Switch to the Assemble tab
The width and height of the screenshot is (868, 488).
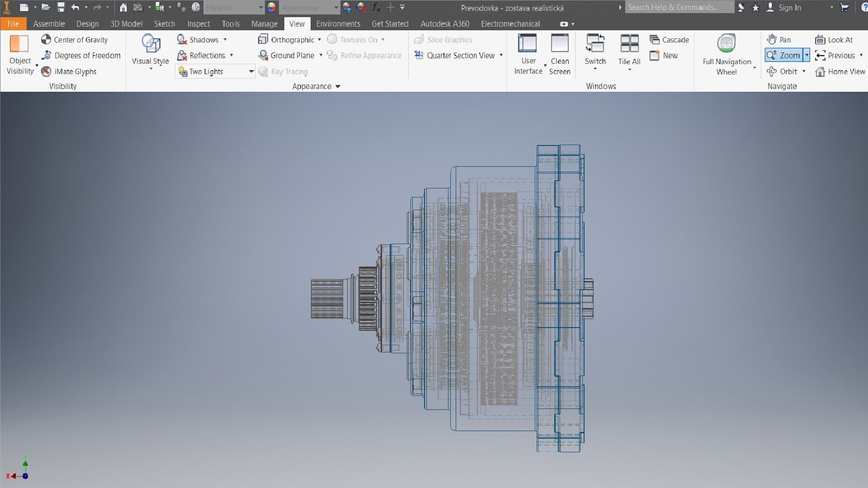[x=49, y=23]
